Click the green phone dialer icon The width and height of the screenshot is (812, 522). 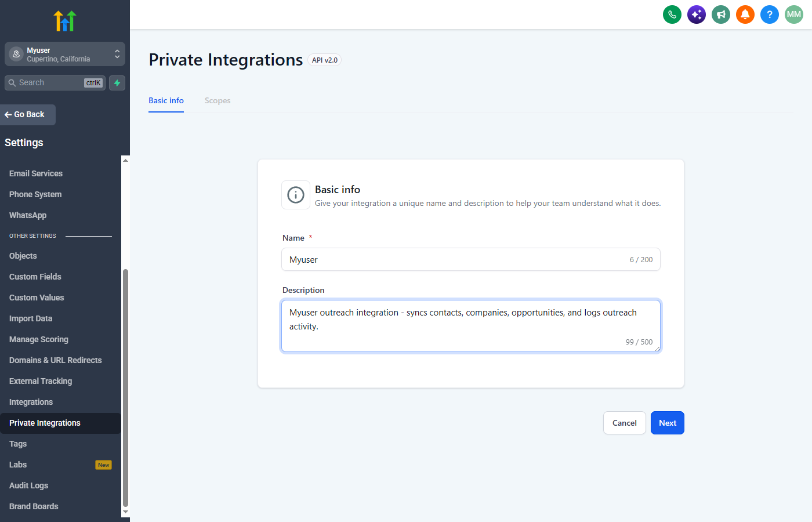[672, 14]
